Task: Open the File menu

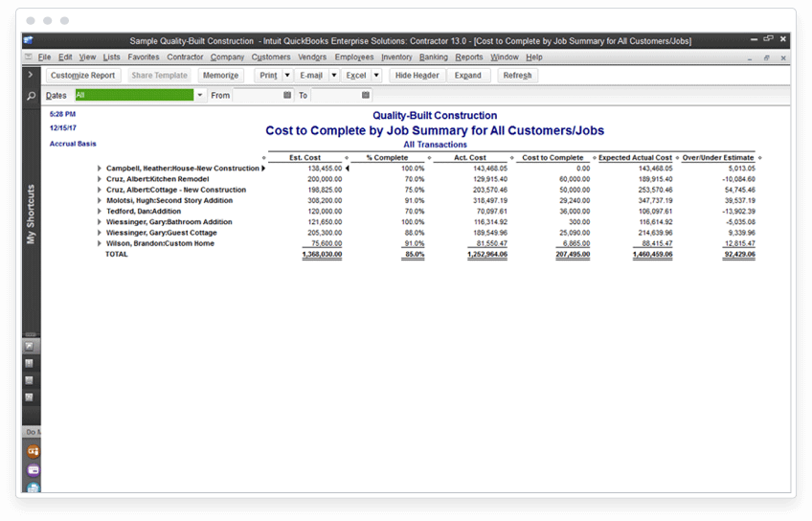Action: (44, 57)
